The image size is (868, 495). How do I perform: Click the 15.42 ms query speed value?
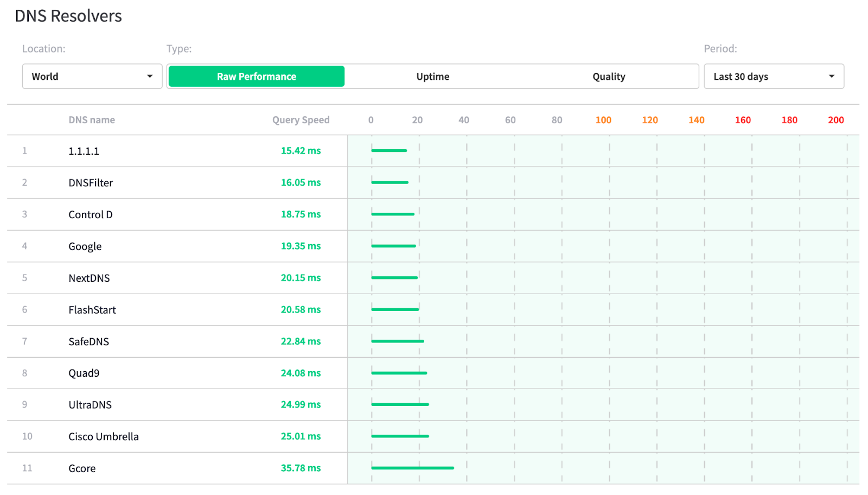(301, 151)
